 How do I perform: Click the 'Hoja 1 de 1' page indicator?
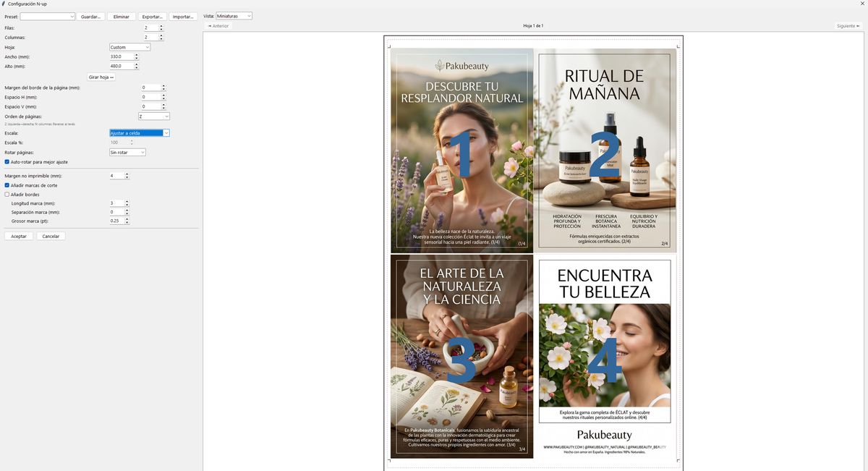(x=533, y=26)
